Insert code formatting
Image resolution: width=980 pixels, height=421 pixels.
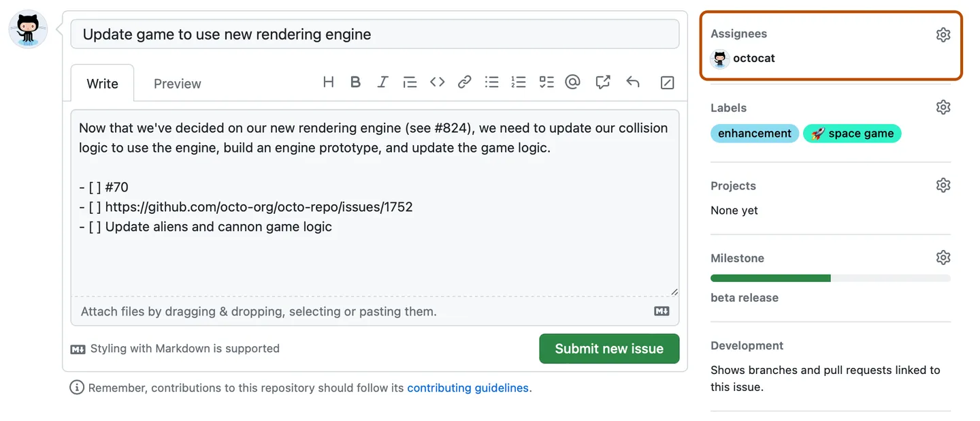437,82
